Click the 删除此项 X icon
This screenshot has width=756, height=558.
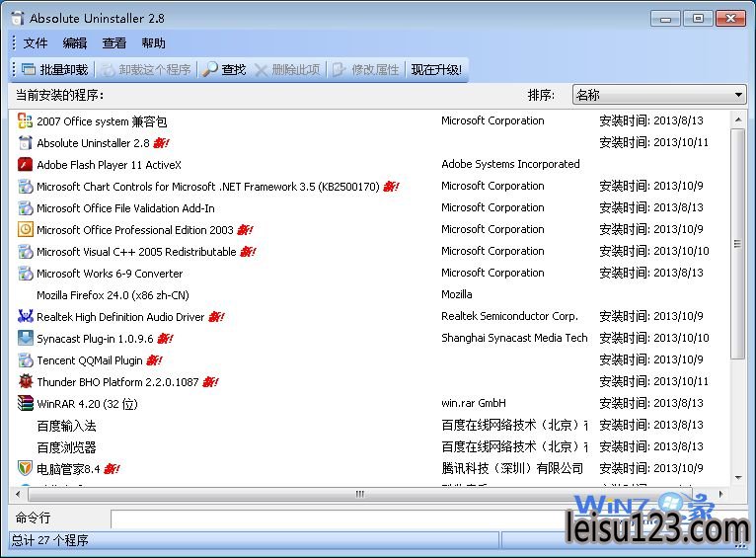(x=261, y=70)
